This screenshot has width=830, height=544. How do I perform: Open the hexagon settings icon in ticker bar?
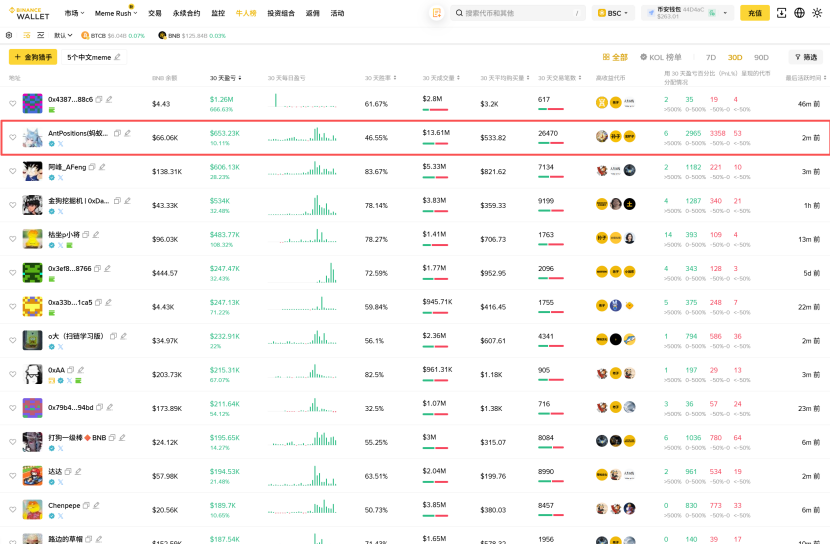pyautogui.click(x=9, y=35)
